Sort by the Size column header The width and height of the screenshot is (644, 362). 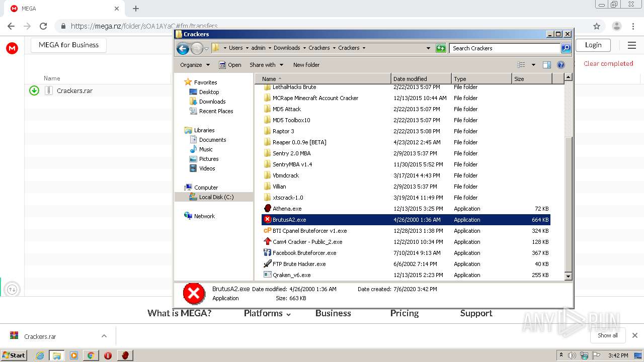coord(532,79)
